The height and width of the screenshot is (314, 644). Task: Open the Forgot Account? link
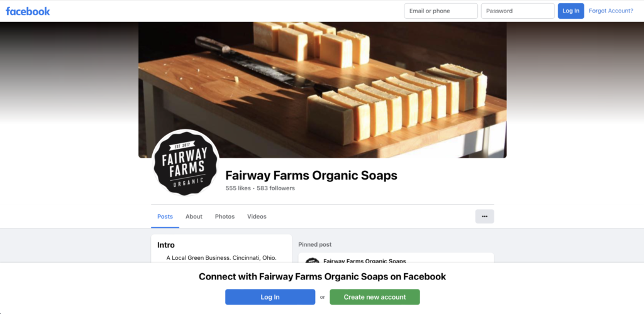coord(611,11)
